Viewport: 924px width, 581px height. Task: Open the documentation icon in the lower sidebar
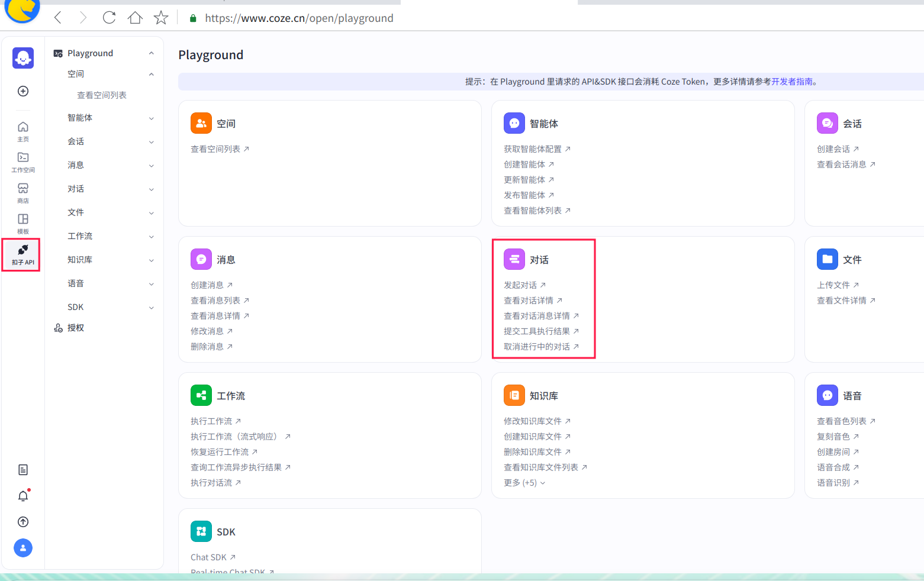pos(23,470)
